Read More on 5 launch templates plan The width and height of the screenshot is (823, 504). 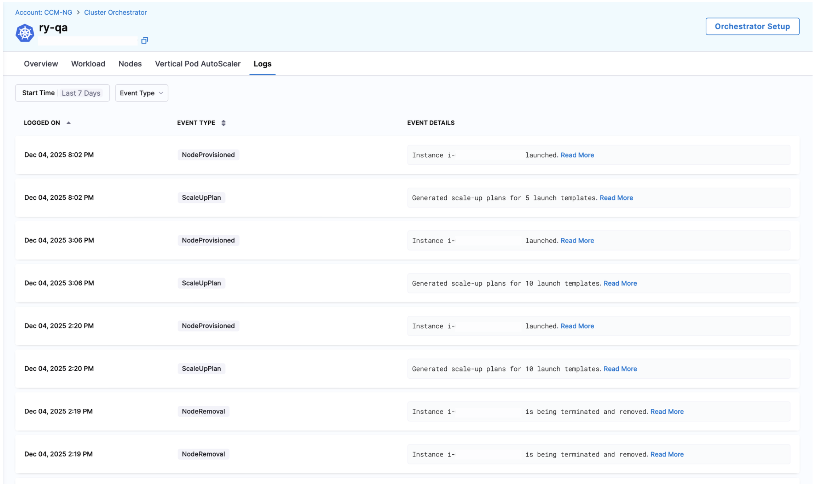click(x=616, y=198)
